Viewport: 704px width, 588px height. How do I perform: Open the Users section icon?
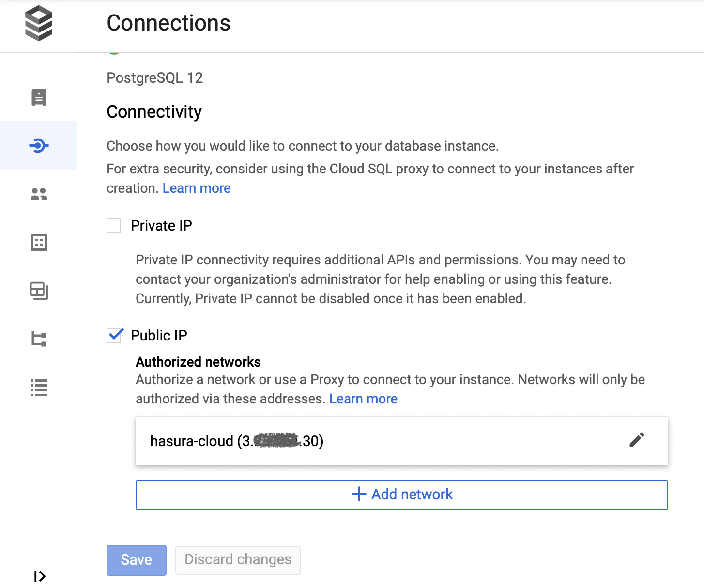(39, 194)
